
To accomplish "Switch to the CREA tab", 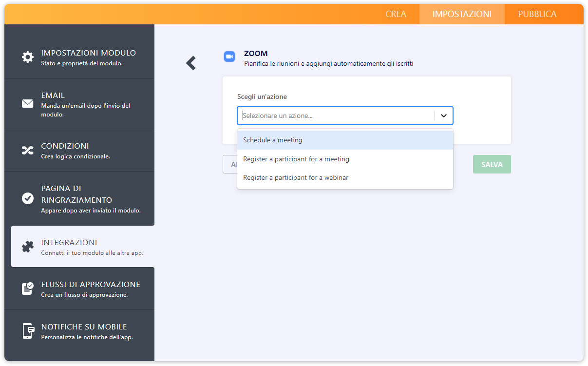I will [x=396, y=14].
